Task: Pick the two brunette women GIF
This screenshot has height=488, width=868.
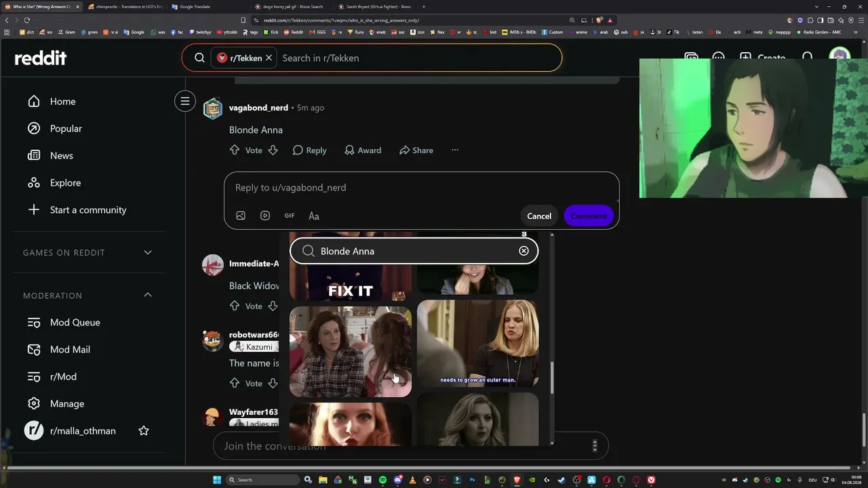Action: click(x=351, y=351)
